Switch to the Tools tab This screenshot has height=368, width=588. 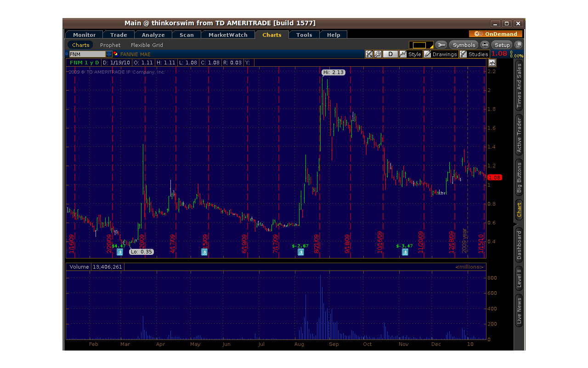pyautogui.click(x=304, y=34)
